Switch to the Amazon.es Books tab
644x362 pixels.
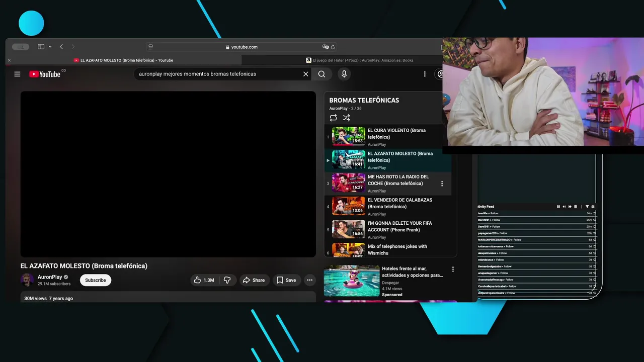click(x=359, y=60)
